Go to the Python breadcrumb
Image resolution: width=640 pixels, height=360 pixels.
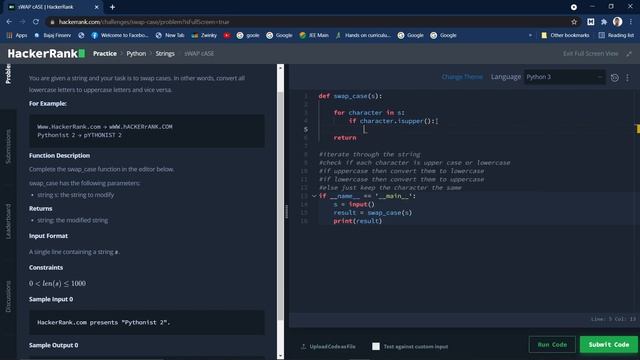(x=136, y=53)
